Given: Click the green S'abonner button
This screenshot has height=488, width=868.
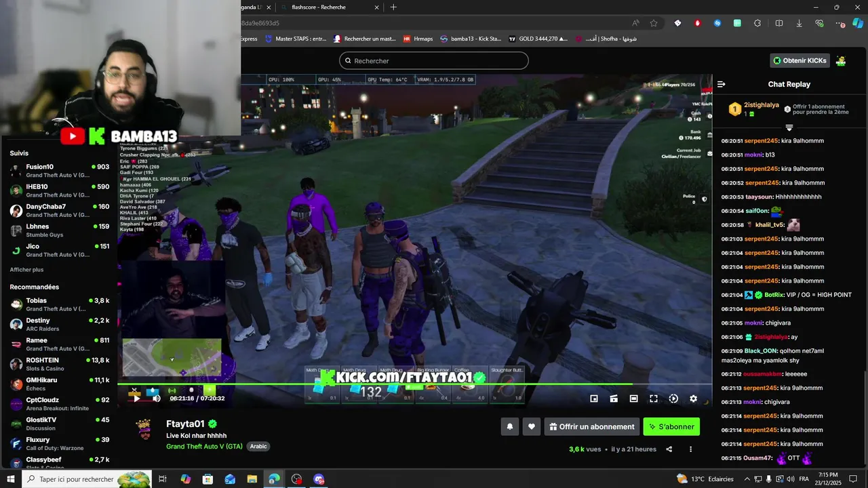Looking at the screenshot, I should (671, 426).
